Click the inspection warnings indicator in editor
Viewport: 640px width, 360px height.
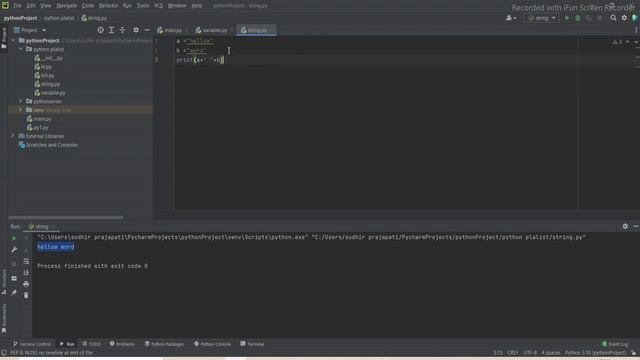[617, 42]
